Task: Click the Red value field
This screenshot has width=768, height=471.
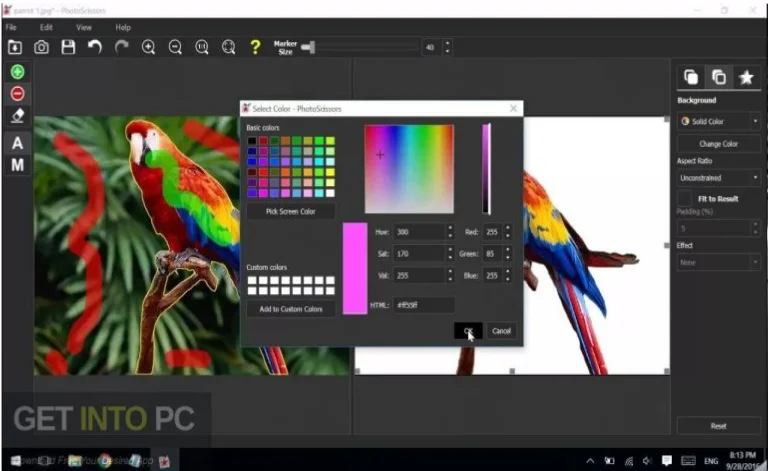Action: [493, 232]
